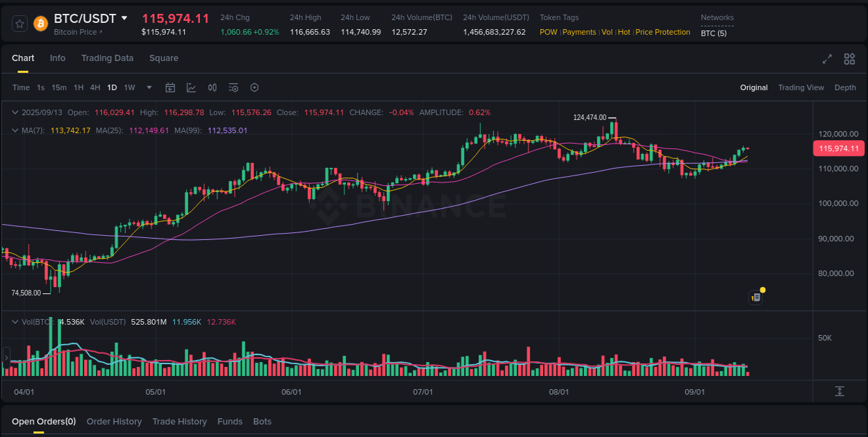Open the chart settings hexagon icon
Viewport: 868px width, 437px height.
pyautogui.click(x=254, y=87)
